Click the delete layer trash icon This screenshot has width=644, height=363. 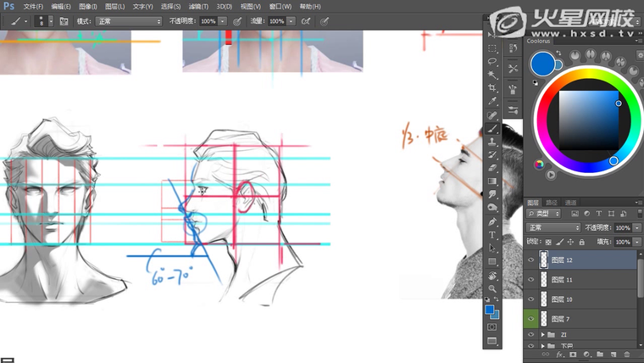pyautogui.click(x=626, y=355)
